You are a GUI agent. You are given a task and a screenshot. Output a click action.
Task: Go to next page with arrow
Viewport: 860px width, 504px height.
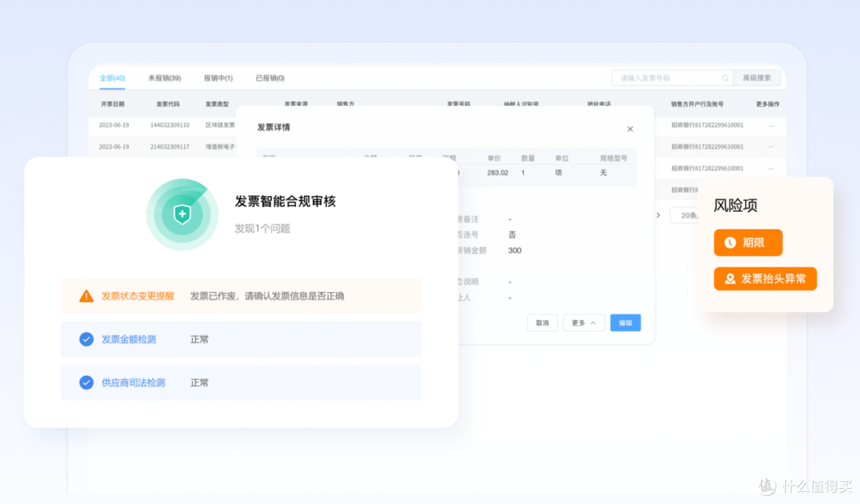[659, 216]
